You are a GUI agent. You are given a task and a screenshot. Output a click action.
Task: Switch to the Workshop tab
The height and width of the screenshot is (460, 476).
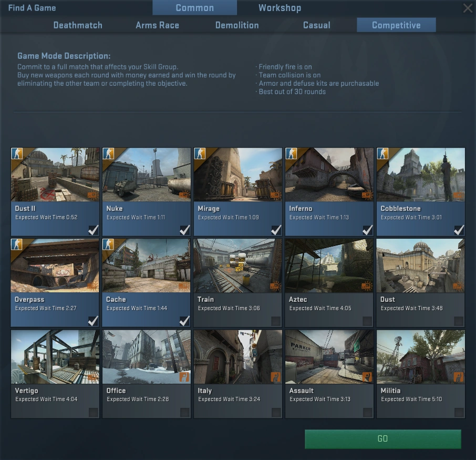tap(280, 7)
